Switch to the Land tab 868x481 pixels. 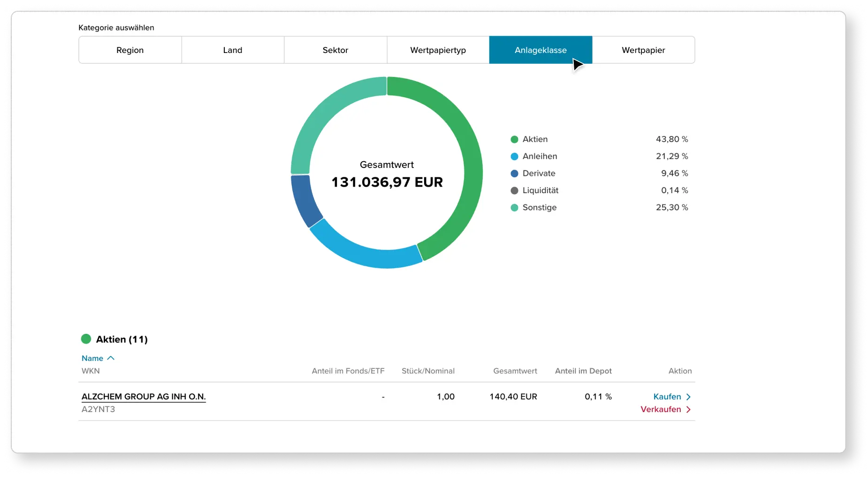[232, 50]
